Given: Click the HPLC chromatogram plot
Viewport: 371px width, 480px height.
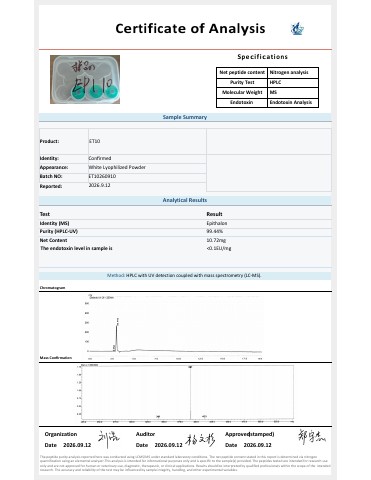Looking at the screenshot, I should pyautogui.click(x=174, y=327).
